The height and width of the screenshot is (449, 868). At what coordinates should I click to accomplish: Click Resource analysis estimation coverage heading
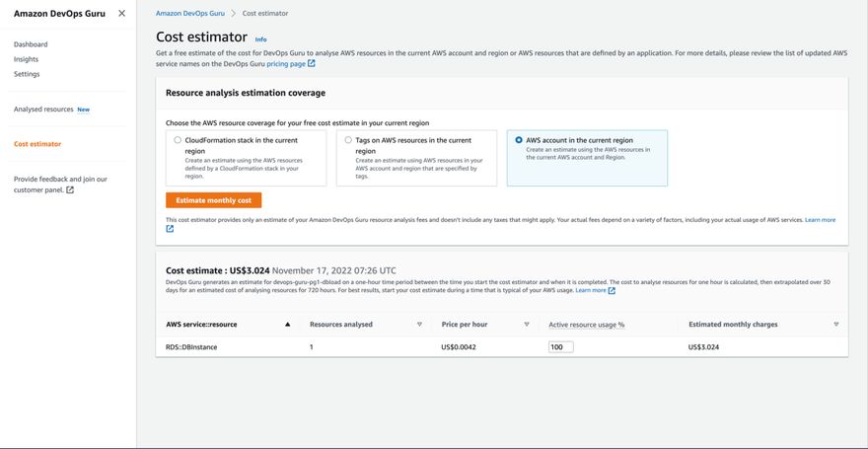246,93
